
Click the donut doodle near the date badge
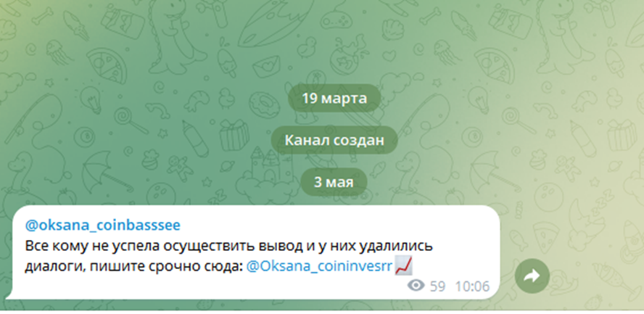(x=263, y=104)
